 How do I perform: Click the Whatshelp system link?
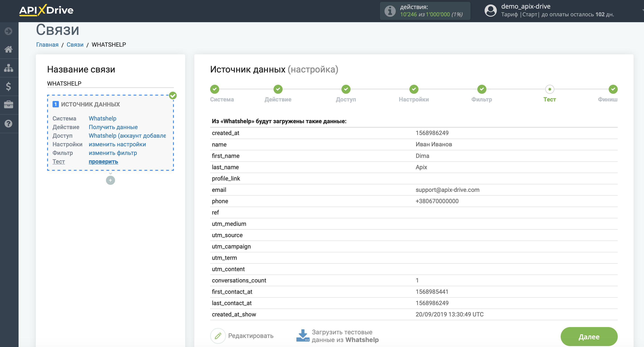tap(103, 118)
